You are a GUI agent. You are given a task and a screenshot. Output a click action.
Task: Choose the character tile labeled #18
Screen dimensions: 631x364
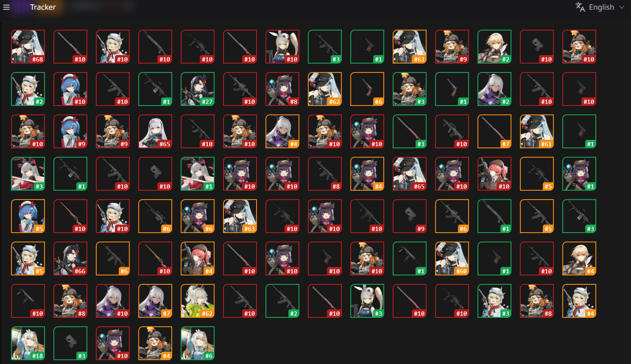point(28,343)
